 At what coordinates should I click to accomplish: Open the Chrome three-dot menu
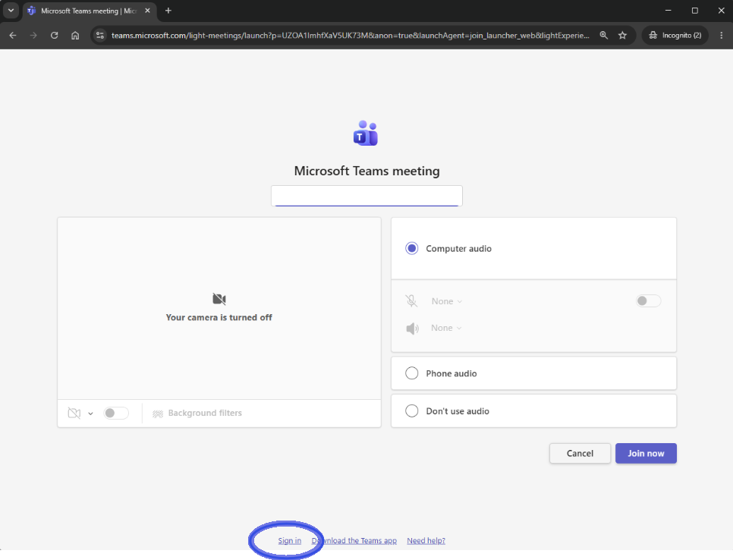(722, 36)
